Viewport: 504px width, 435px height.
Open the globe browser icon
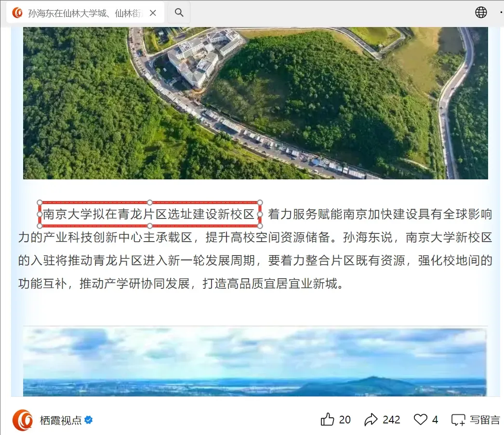481,13
